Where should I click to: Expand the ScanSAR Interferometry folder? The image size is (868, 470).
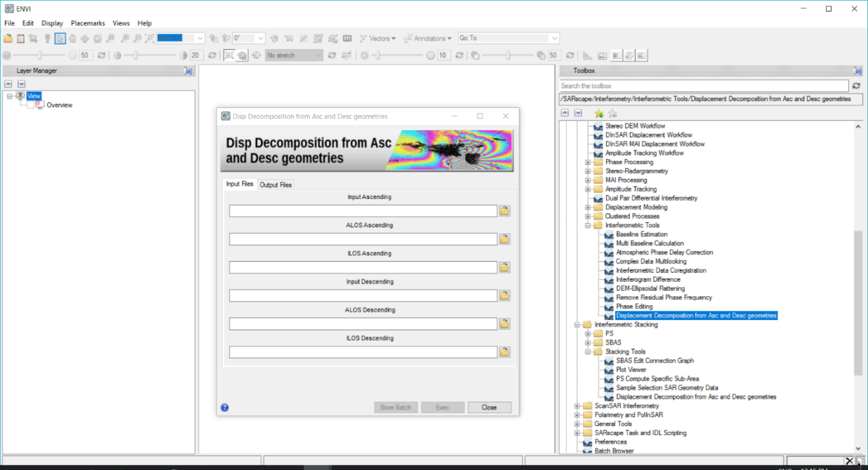(x=577, y=406)
